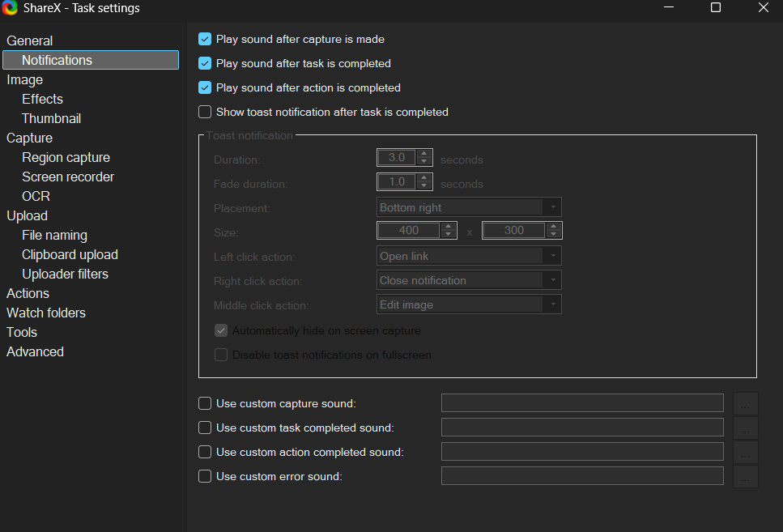783x532 pixels.
Task: Open Screen recorder settings
Action: point(68,177)
